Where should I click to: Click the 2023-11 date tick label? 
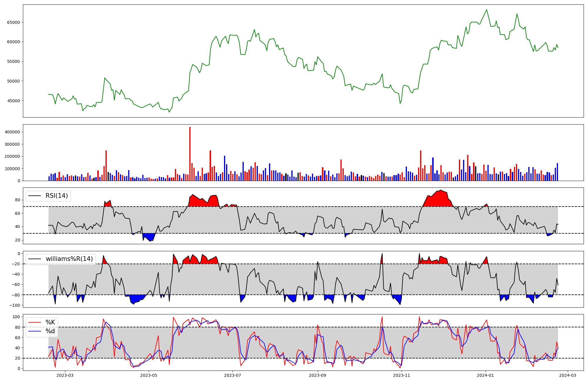[402, 375]
